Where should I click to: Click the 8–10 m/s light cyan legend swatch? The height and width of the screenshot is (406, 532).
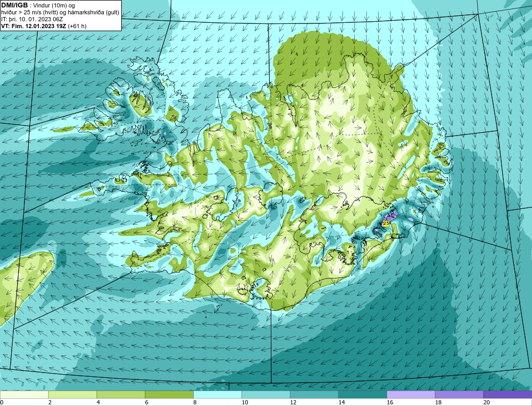click(218, 394)
